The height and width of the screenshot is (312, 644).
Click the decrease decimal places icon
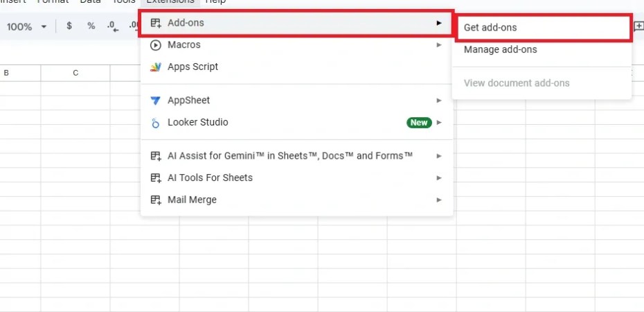click(112, 26)
